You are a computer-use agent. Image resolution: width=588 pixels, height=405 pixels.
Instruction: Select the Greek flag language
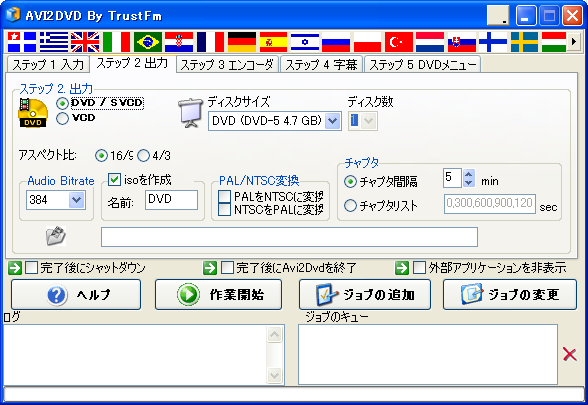click(x=54, y=42)
